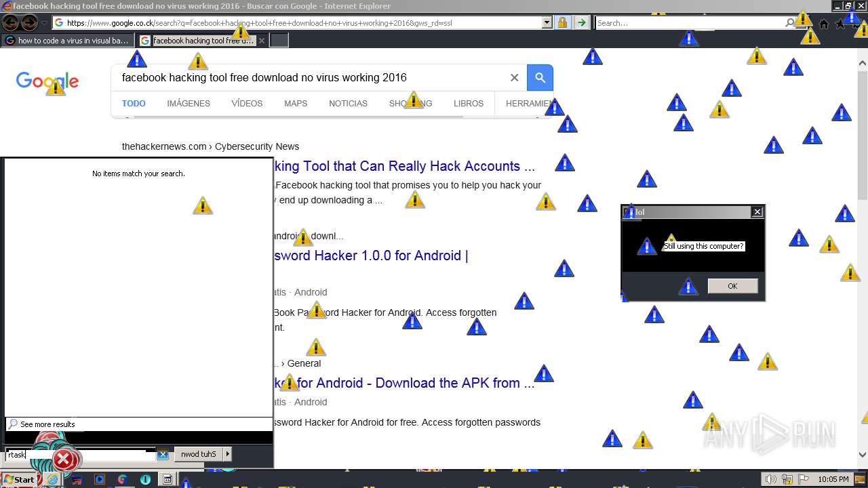Close the lol dialog window
The width and height of the screenshot is (868, 488).
tap(757, 212)
